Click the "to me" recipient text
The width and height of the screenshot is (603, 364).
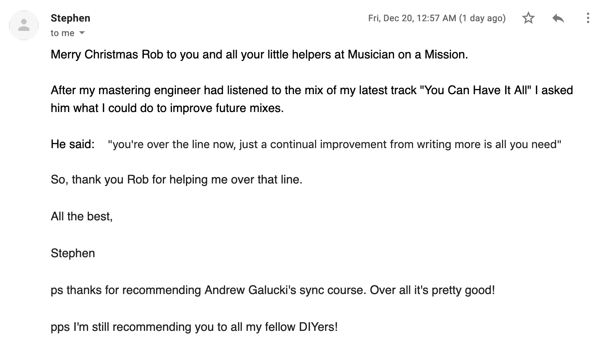tap(63, 33)
